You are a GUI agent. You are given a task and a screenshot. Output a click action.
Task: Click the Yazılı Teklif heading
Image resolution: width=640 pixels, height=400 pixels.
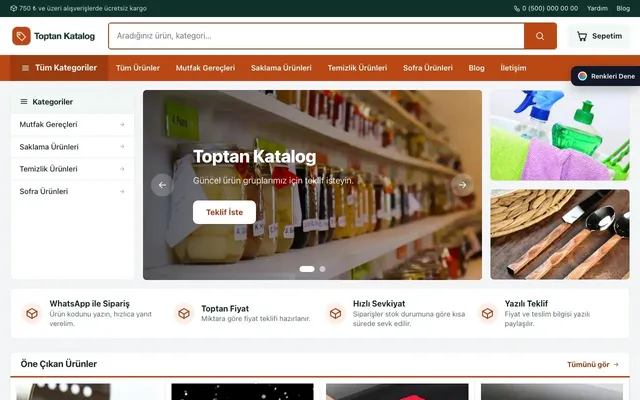(x=526, y=304)
